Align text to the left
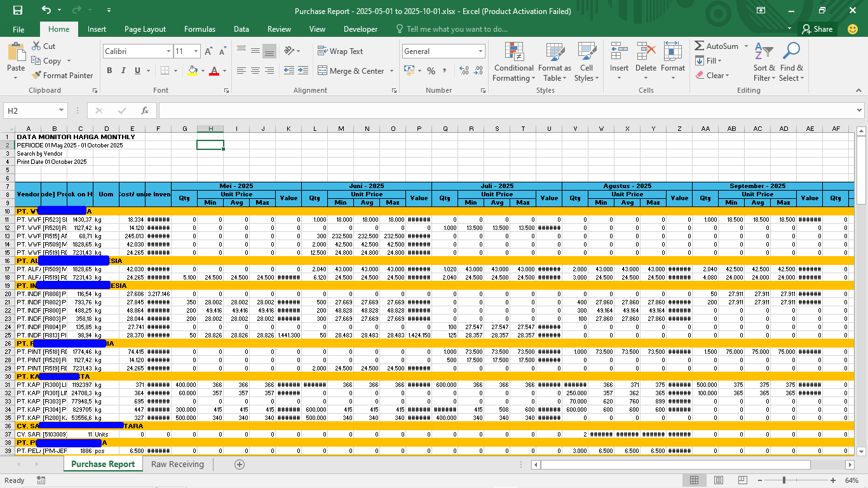 (241, 71)
